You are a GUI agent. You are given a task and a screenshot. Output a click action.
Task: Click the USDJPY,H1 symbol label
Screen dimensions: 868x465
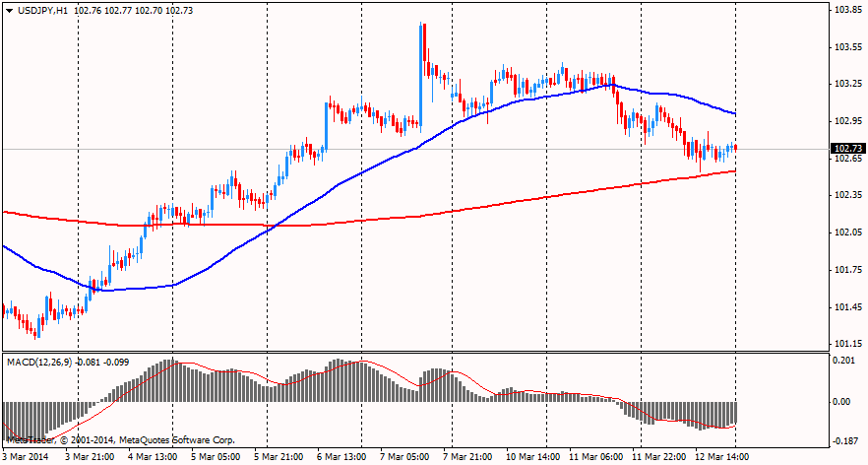point(48,10)
